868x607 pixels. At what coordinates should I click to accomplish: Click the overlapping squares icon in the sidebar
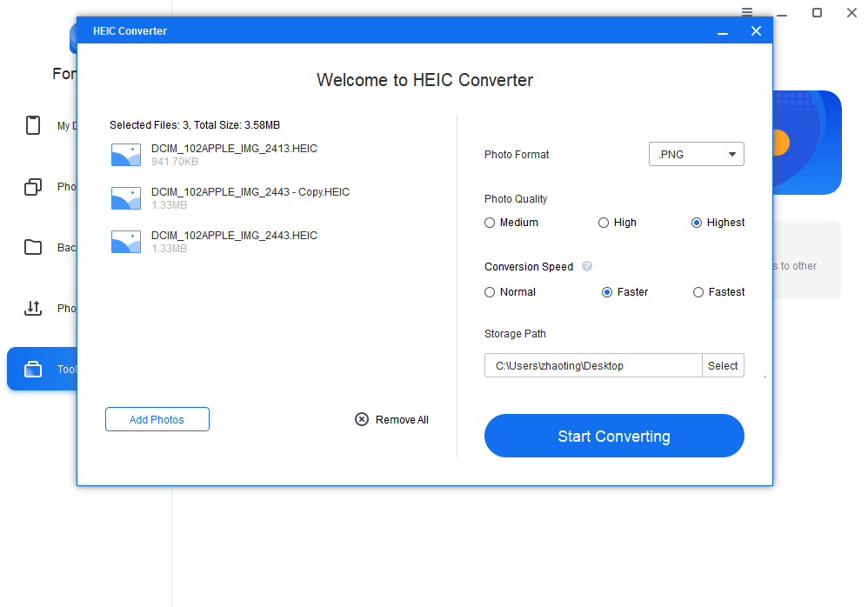coord(33,186)
